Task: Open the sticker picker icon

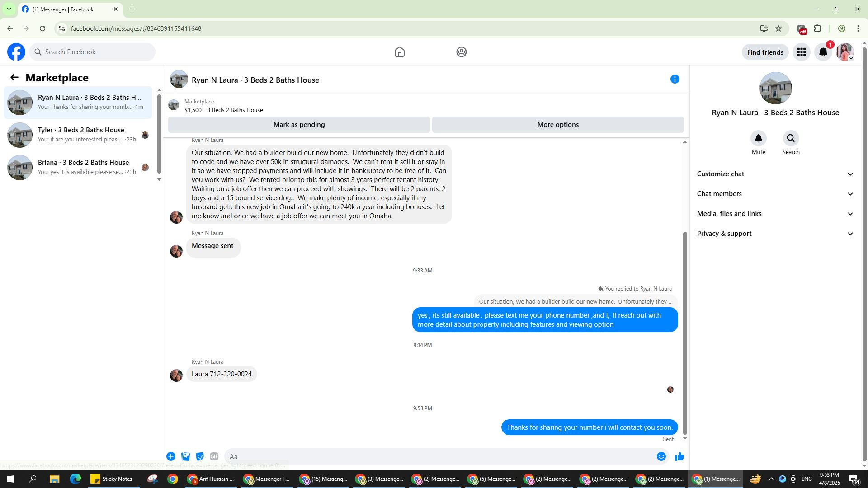Action: [200, 456]
